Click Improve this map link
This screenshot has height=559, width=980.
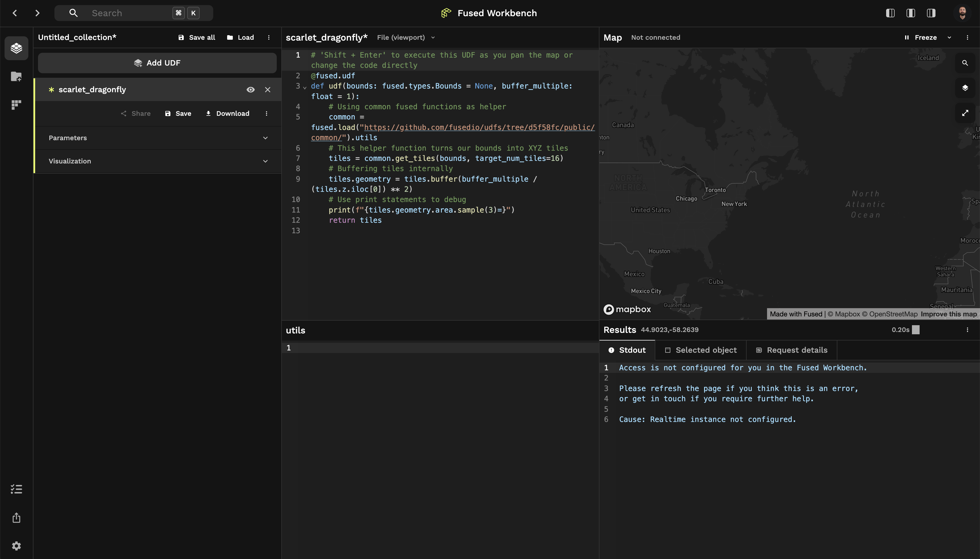[949, 314]
